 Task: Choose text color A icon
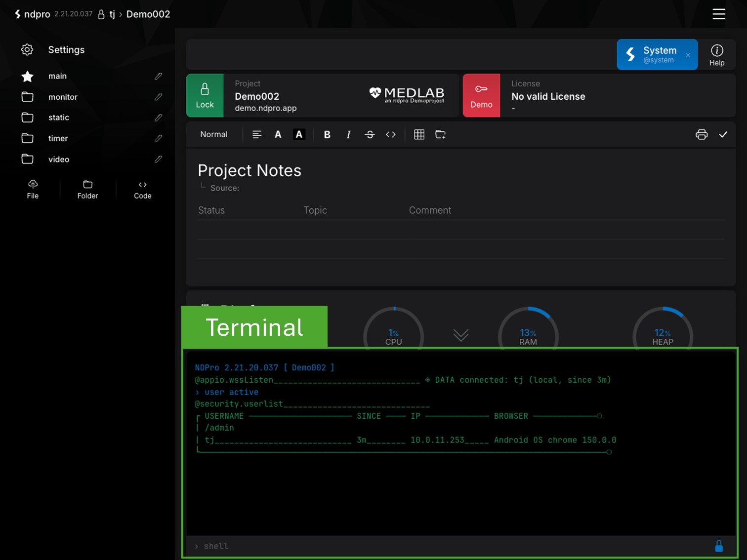[278, 134]
